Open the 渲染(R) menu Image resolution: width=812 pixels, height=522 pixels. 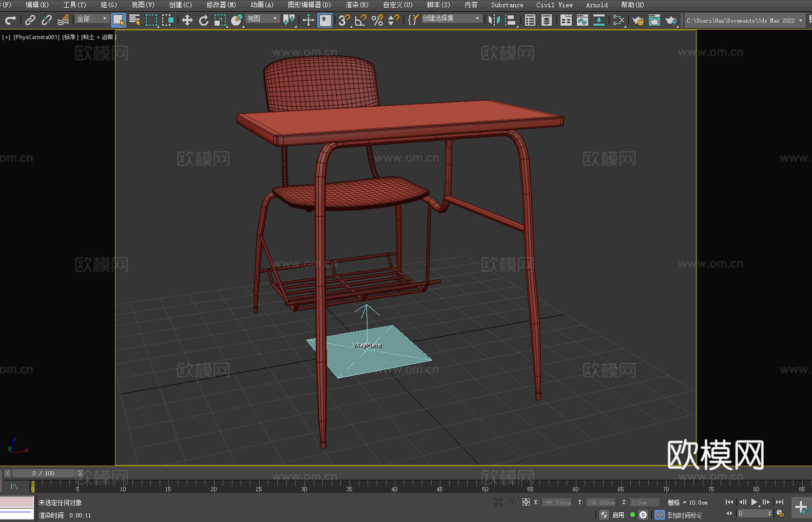tap(357, 5)
